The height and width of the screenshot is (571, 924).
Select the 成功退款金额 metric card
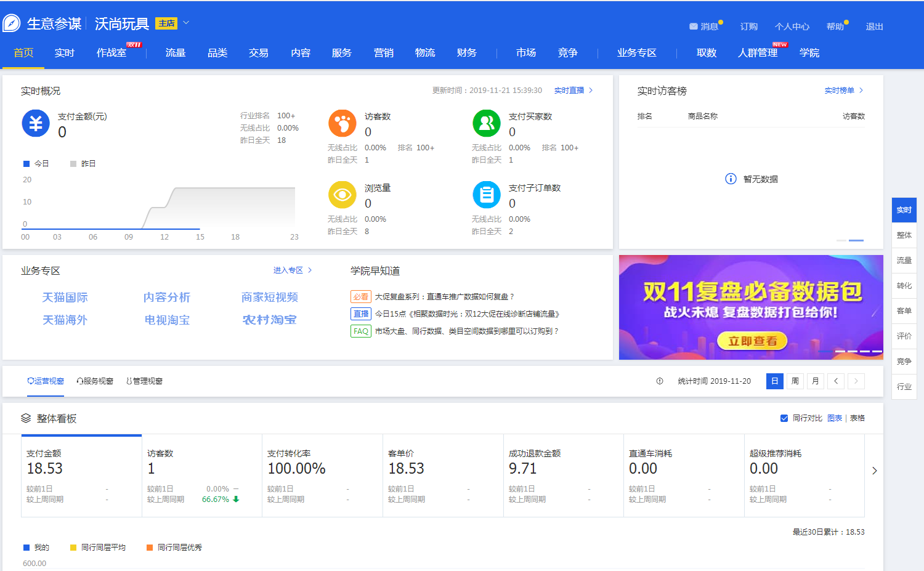click(x=564, y=476)
